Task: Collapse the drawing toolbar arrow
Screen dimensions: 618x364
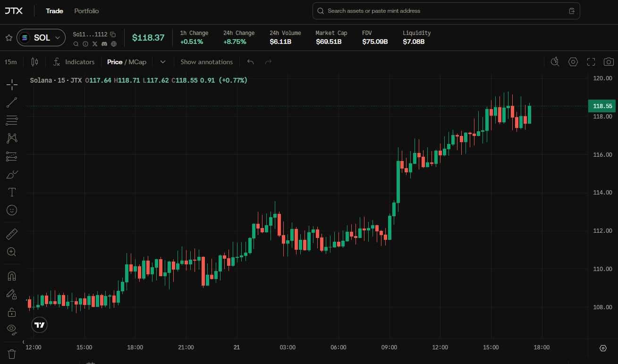Action: pos(24,342)
